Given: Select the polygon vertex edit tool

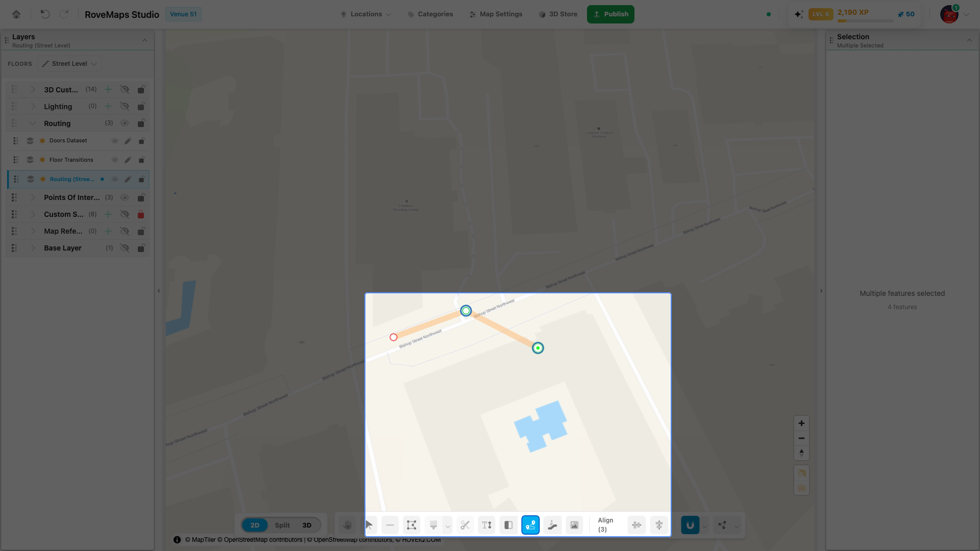Looking at the screenshot, I should pos(411,525).
